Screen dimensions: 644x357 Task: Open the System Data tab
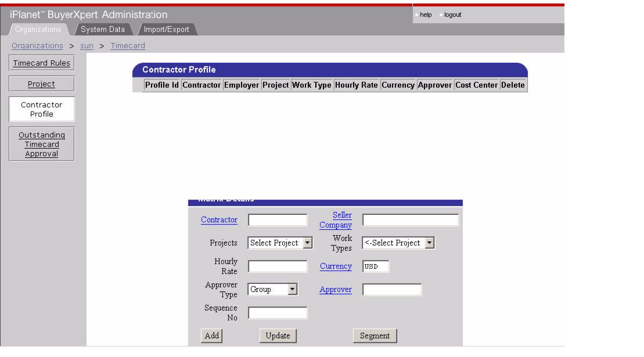click(x=103, y=30)
